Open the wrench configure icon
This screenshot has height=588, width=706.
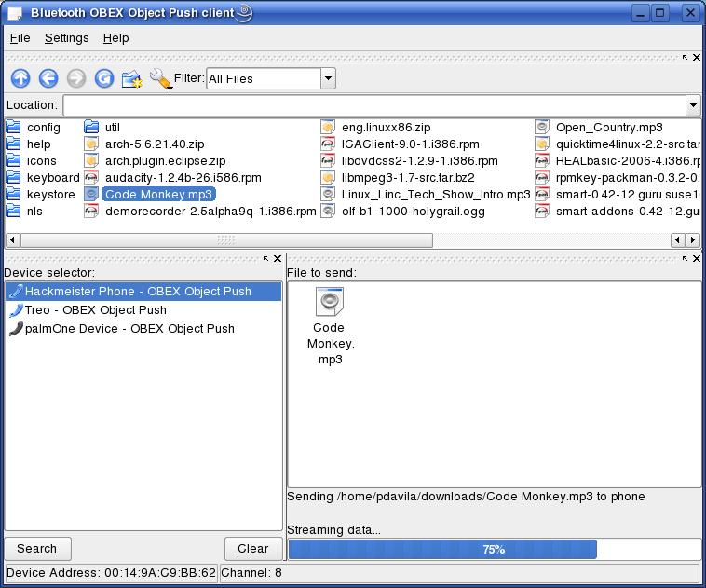point(160,79)
